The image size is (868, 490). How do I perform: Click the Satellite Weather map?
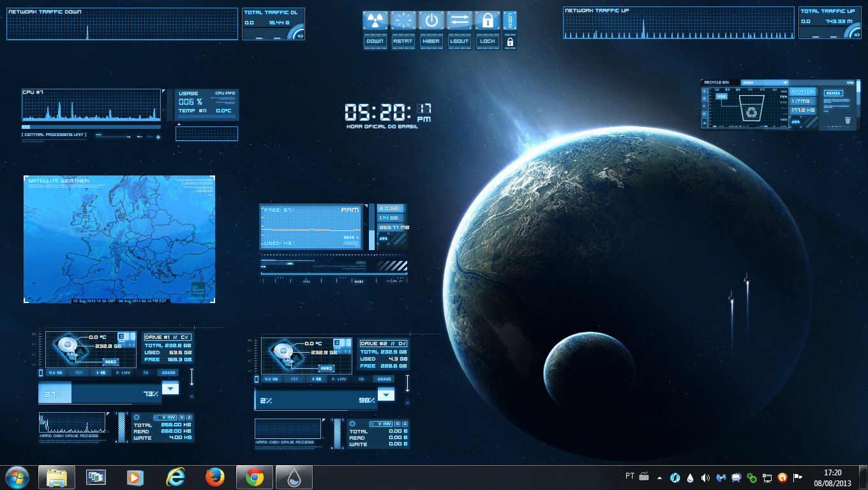(119, 239)
